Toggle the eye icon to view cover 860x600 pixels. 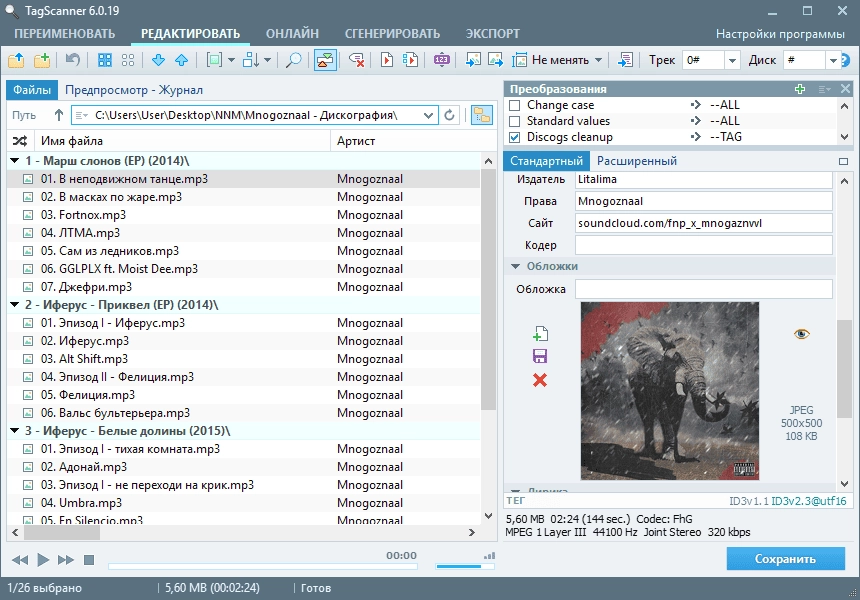[801, 333]
